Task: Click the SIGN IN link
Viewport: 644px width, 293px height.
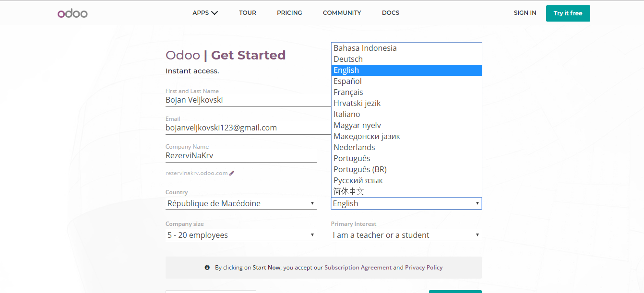Action: pyautogui.click(x=525, y=13)
